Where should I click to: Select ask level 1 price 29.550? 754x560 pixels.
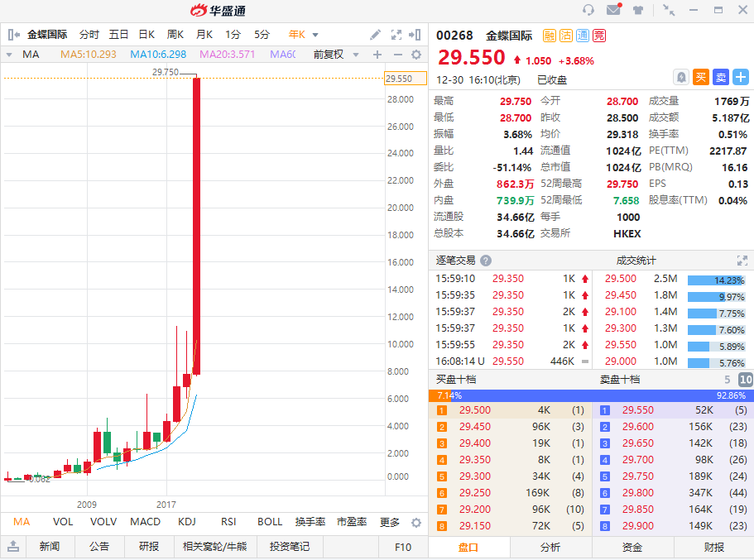pos(637,410)
